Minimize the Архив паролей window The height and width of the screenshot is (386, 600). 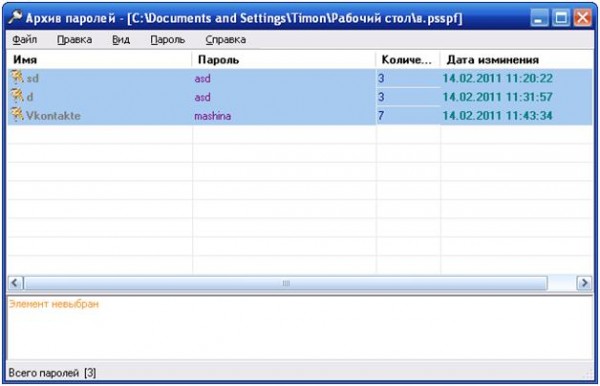tap(540, 18)
